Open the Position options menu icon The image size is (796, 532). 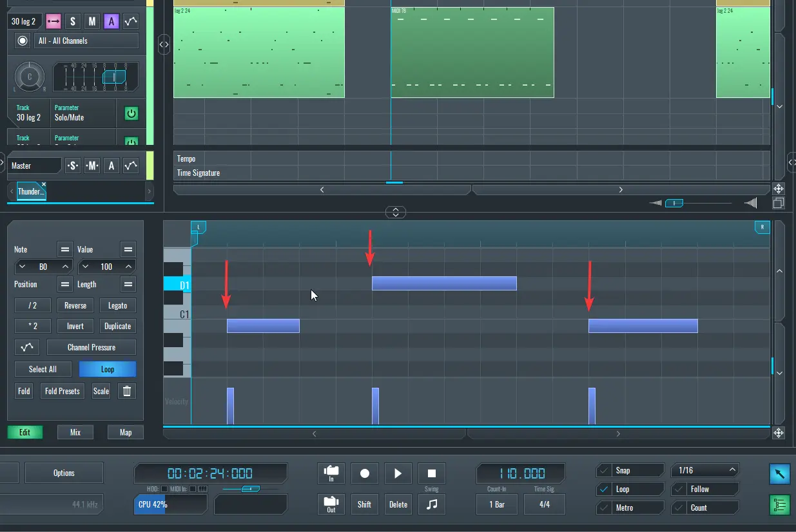[64, 284]
